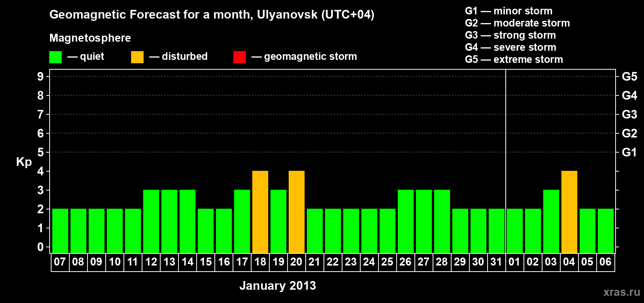Click the 'G3 — strong storm' legend text
The width and height of the screenshot is (644, 303).
511,35
